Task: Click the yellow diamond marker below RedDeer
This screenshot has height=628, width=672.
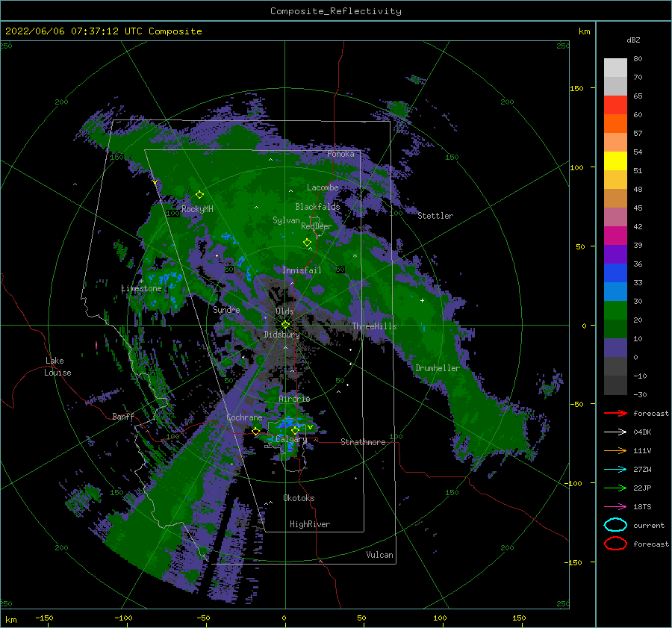Action: click(307, 243)
